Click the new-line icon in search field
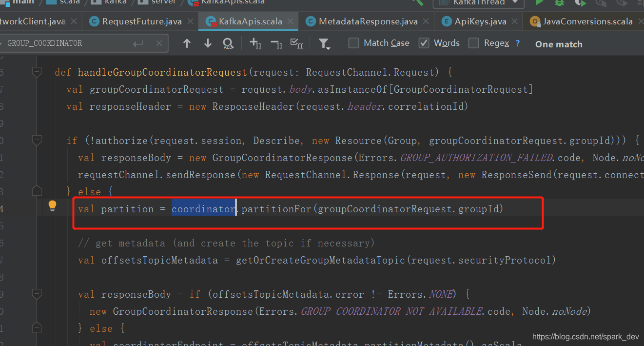This screenshot has height=346, width=644. click(x=138, y=43)
